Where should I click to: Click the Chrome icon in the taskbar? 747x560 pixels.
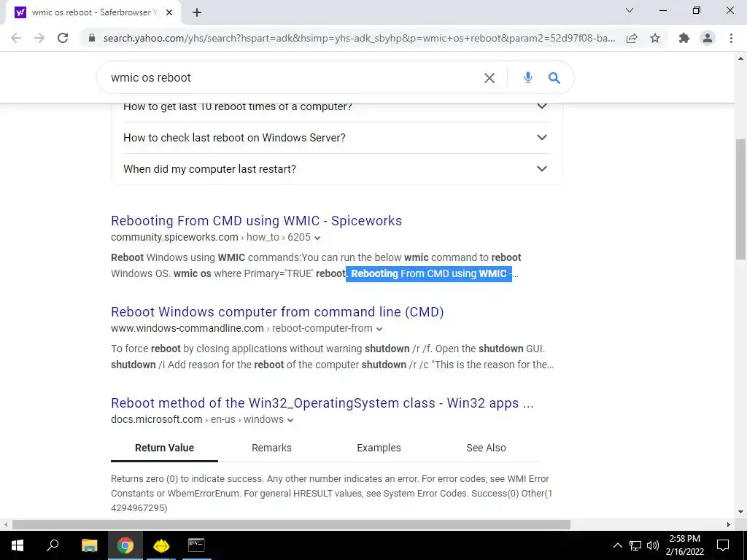[125, 545]
